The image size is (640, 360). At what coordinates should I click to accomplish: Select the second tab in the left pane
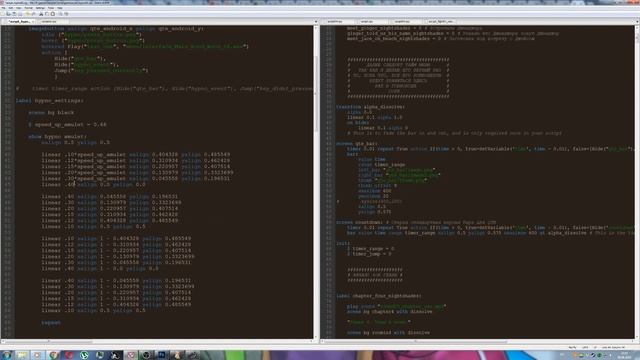coord(50,22)
